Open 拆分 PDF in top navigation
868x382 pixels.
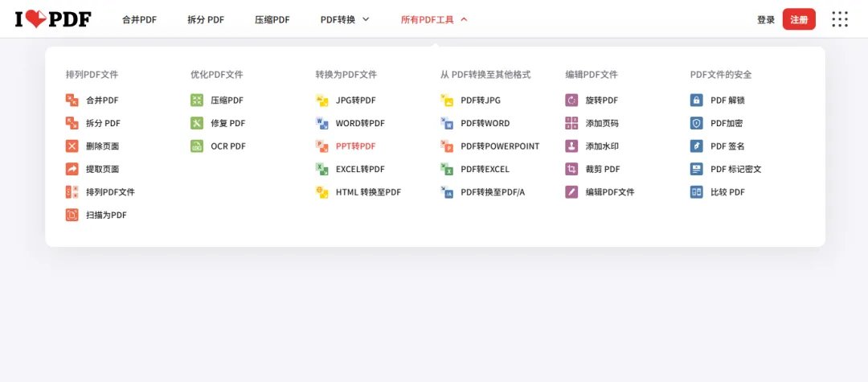206,20
